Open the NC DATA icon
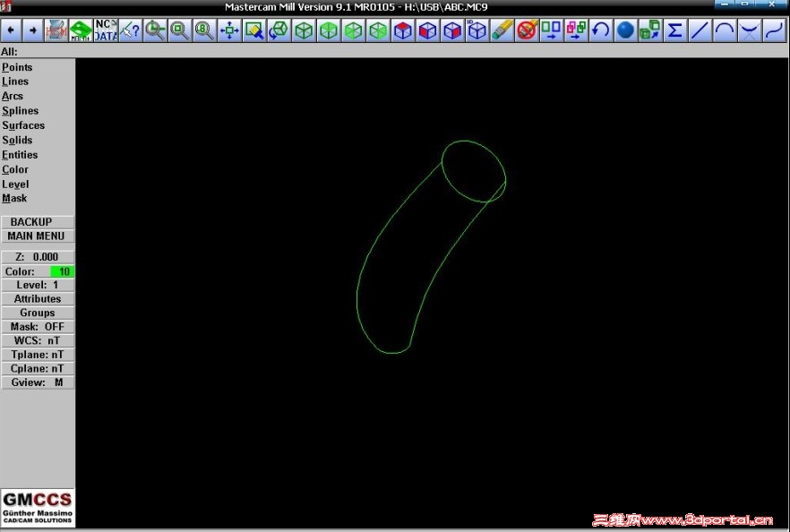The image size is (790, 532). click(106, 30)
